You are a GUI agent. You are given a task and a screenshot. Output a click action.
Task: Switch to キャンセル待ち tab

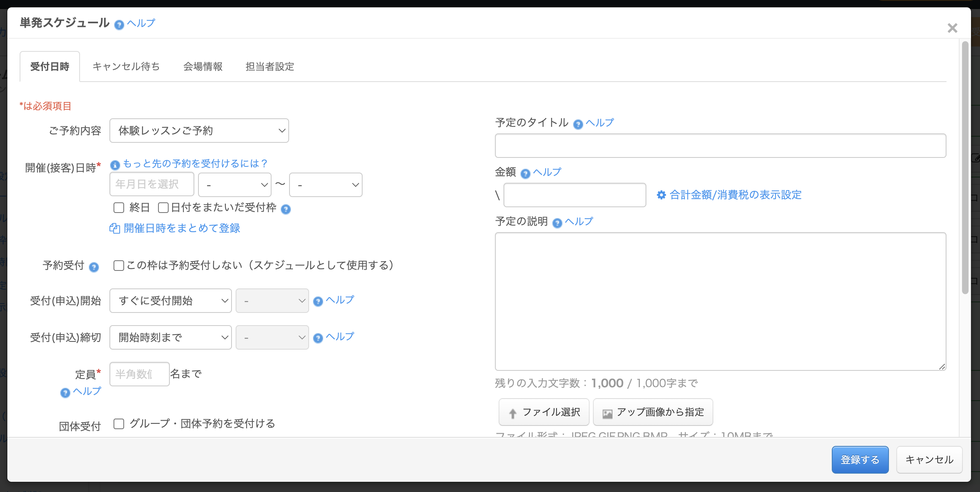tap(126, 66)
